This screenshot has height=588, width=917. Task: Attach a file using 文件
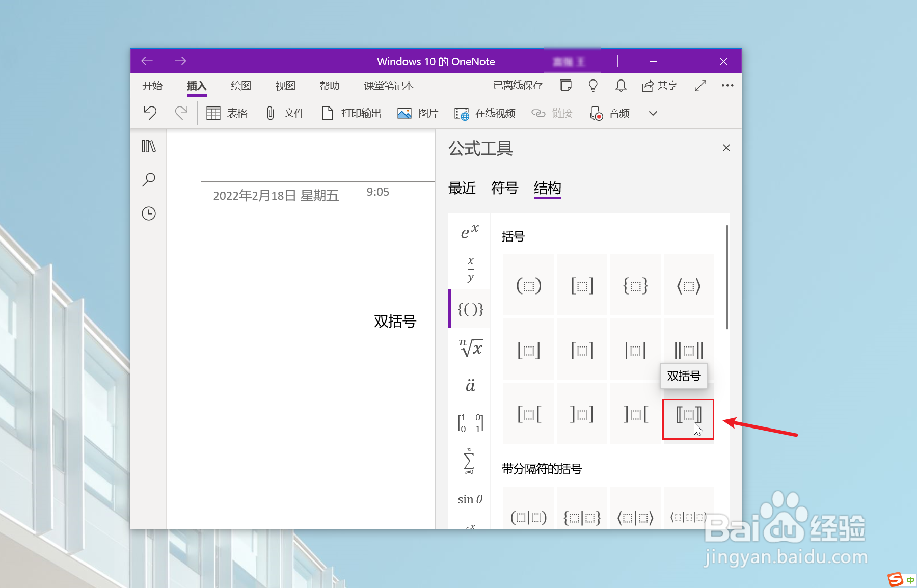[285, 113]
